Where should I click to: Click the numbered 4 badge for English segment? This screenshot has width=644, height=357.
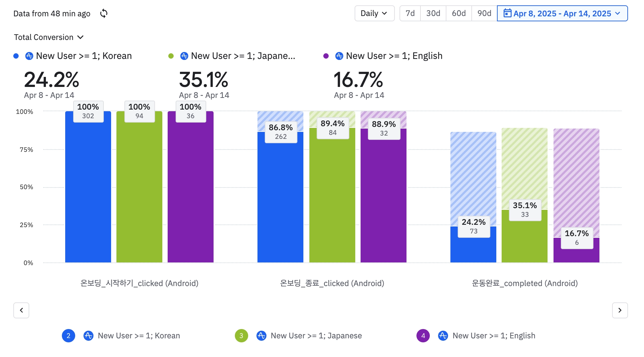tap(423, 336)
